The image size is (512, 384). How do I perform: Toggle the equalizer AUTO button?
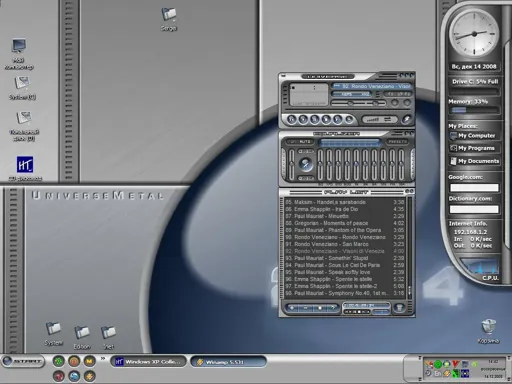[x=305, y=142]
